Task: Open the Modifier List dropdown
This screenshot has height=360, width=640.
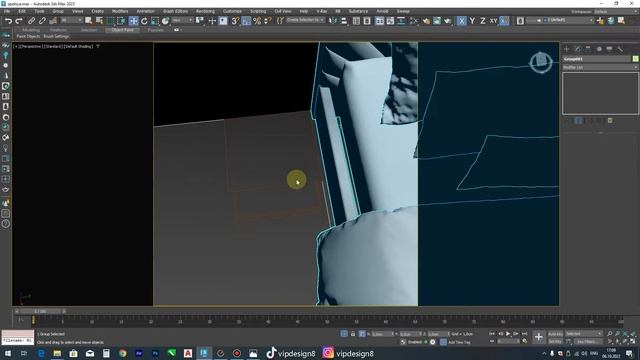Action: pyautogui.click(x=600, y=67)
